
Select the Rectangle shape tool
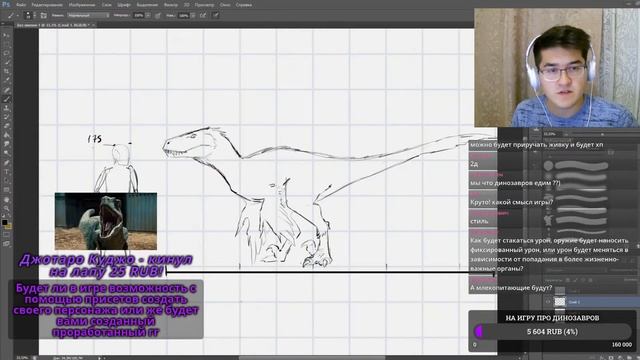click(6, 190)
